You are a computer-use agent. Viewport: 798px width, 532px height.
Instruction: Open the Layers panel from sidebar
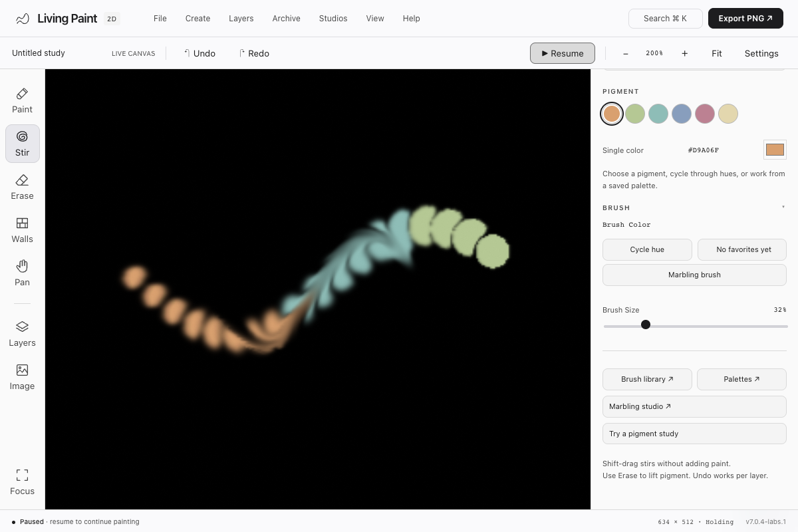coord(22,334)
